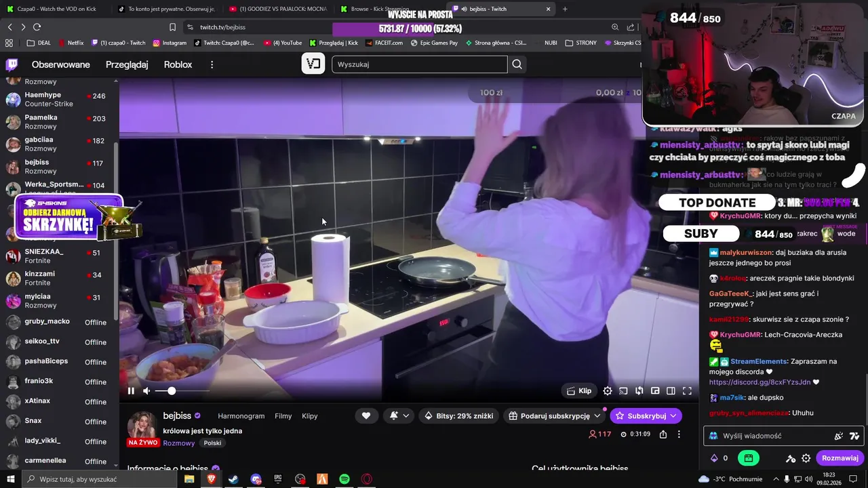Open Netflix bookmark

(x=71, y=43)
